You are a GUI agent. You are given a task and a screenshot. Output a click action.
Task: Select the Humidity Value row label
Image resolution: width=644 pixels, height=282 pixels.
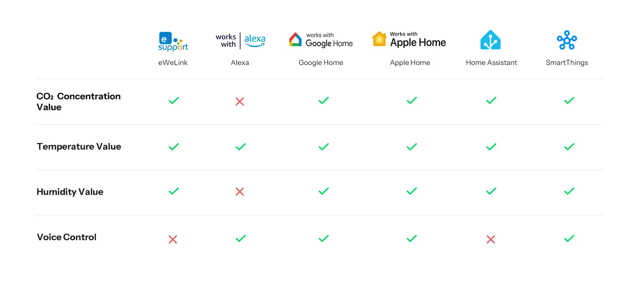pos(70,192)
